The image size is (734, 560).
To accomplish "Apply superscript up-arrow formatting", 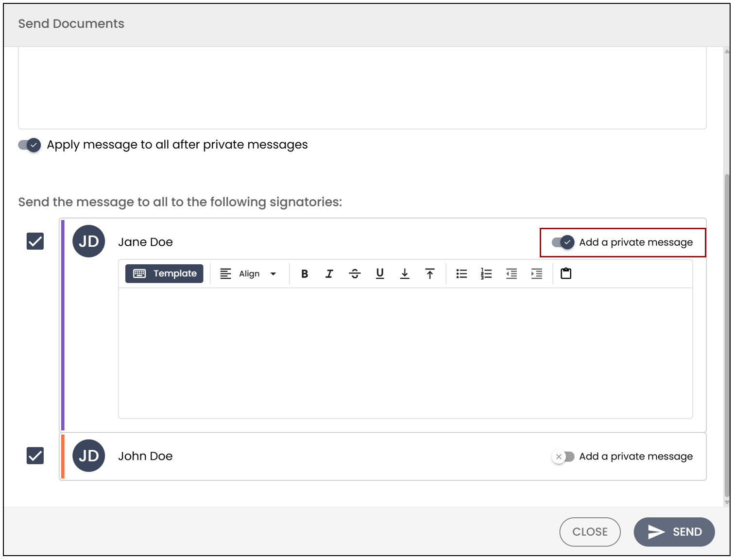I will 430,274.
